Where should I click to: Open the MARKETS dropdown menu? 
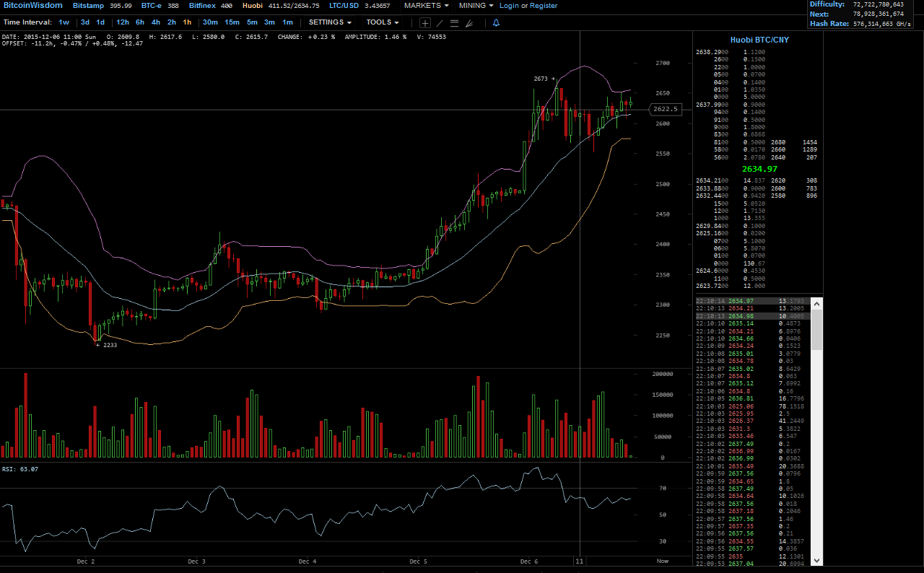coord(426,5)
